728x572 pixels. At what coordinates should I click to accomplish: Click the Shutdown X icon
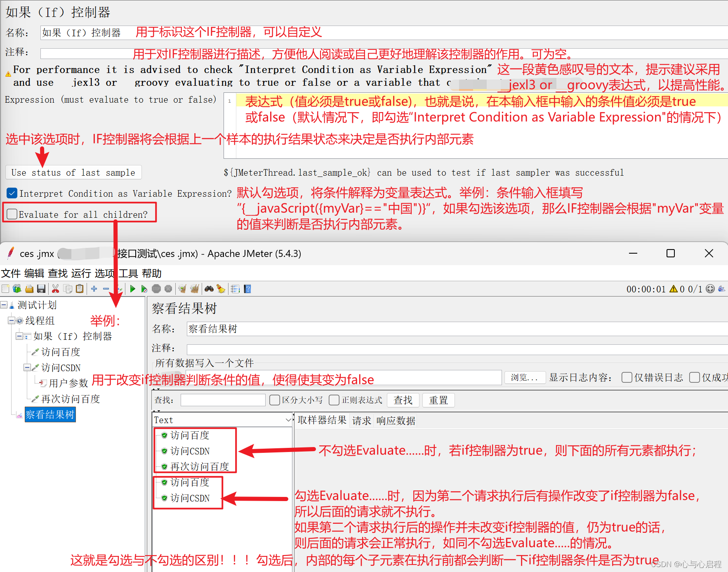click(x=168, y=289)
